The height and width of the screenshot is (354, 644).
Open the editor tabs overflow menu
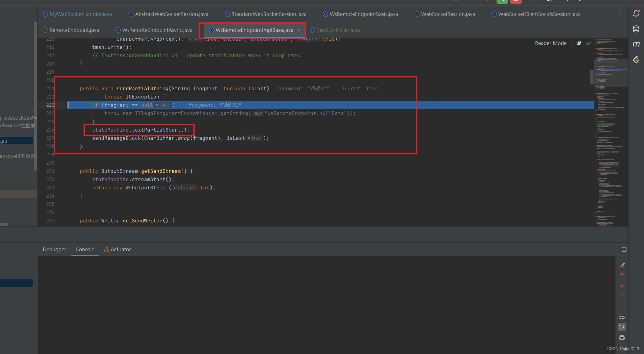[x=621, y=14]
